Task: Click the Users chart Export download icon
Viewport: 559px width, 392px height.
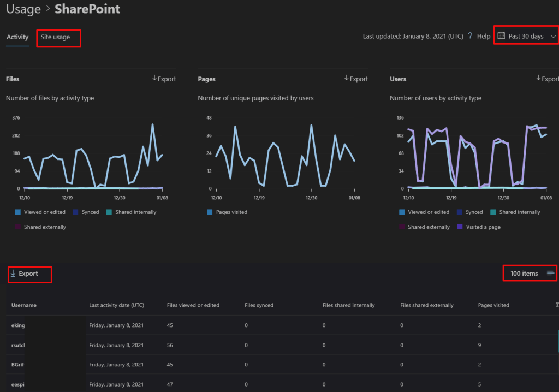Action: click(538, 79)
